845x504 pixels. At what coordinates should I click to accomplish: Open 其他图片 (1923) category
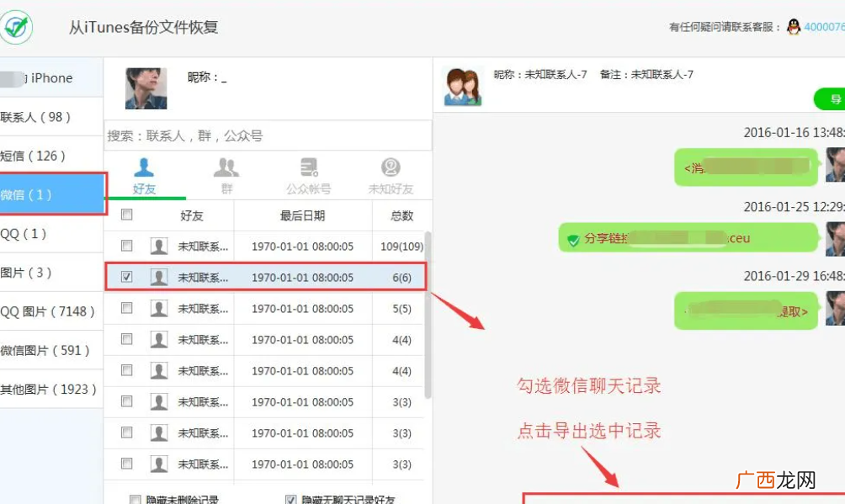tap(51, 389)
